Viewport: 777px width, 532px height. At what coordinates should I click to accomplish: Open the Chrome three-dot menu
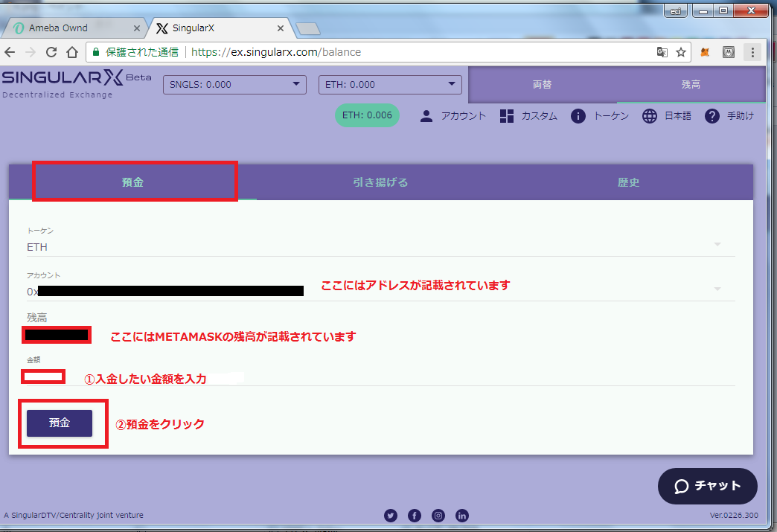[x=752, y=52]
